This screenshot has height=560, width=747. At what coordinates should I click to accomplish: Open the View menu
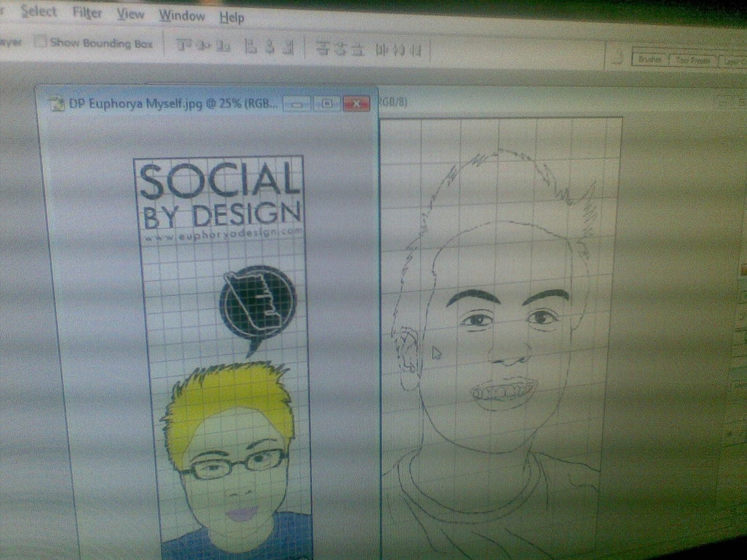pos(130,14)
